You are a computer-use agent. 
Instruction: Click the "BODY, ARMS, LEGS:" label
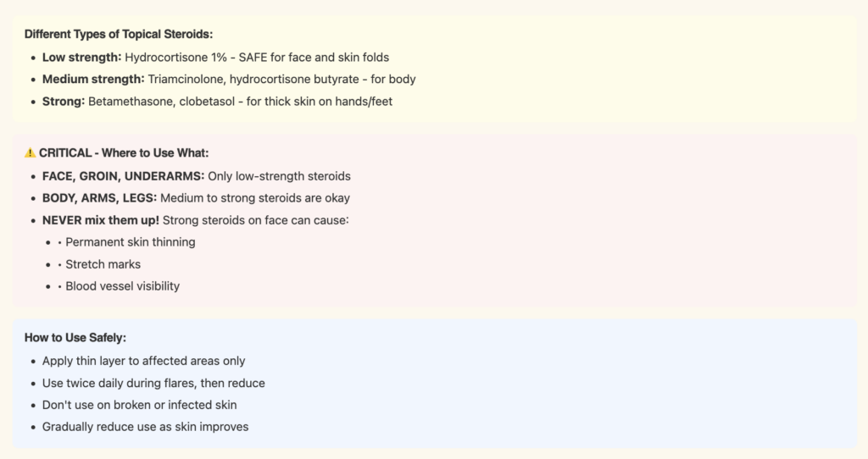[x=99, y=198]
